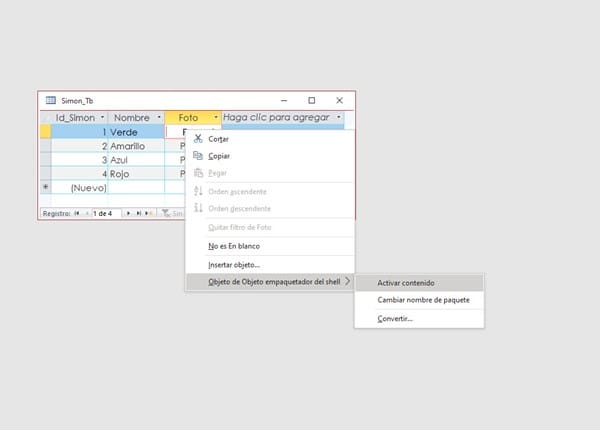Click the Azul cell
This screenshot has width=600, height=430.
pyautogui.click(x=136, y=160)
